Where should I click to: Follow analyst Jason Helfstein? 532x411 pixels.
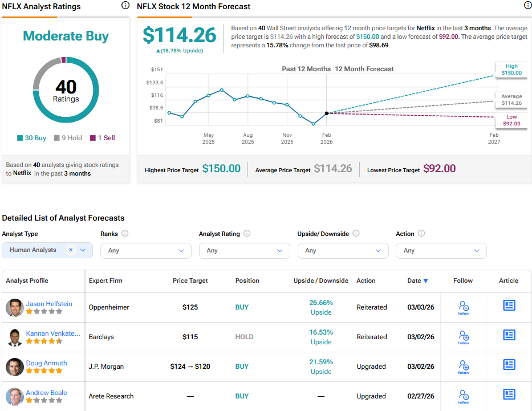click(464, 307)
